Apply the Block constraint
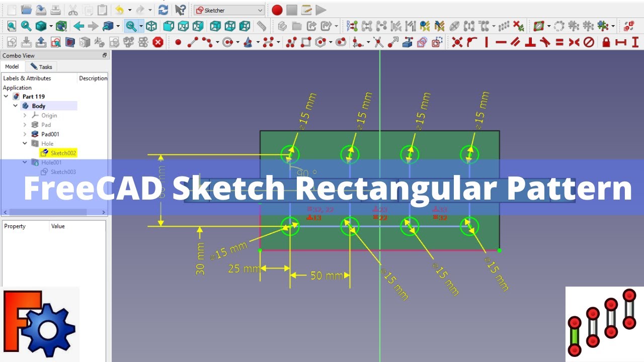Image resolution: width=644 pixels, height=362 pixels. pyautogui.click(x=588, y=42)
